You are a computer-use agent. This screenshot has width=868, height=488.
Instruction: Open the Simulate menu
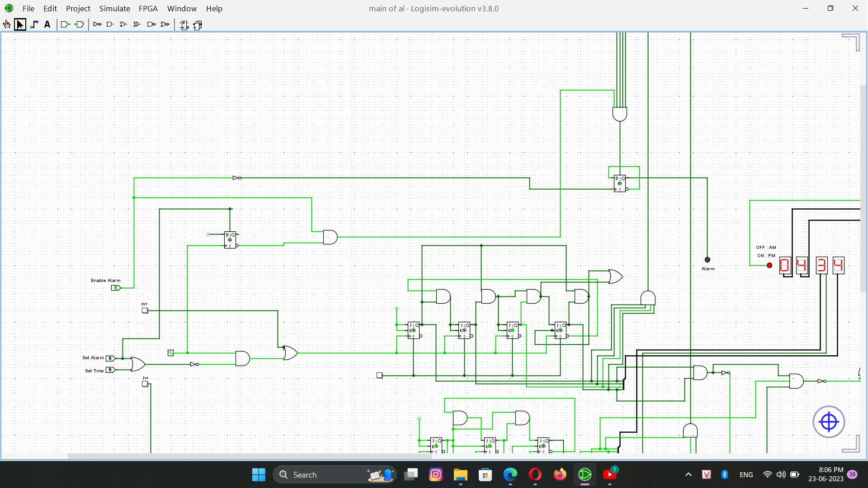pos(114,8)
